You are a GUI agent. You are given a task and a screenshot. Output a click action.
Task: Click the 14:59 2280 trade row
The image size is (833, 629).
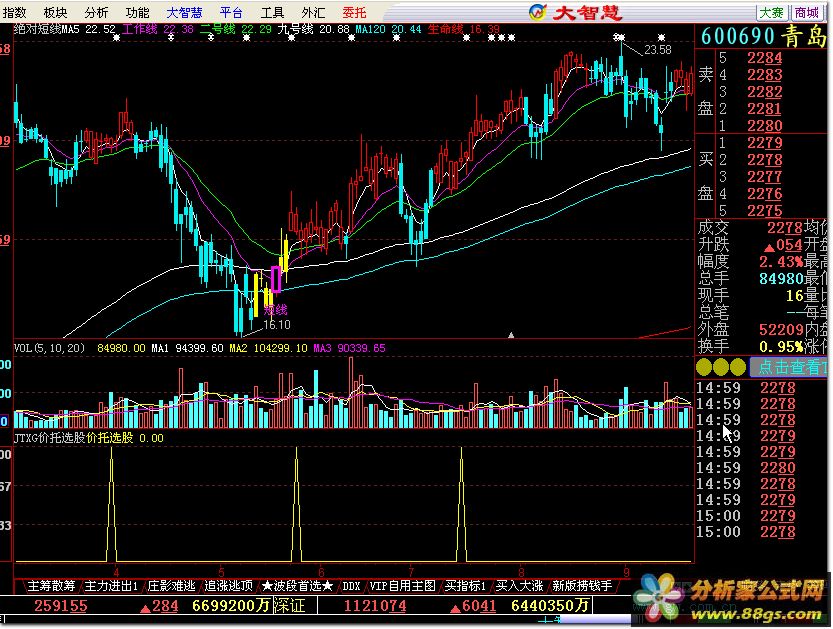click(746, 468)
